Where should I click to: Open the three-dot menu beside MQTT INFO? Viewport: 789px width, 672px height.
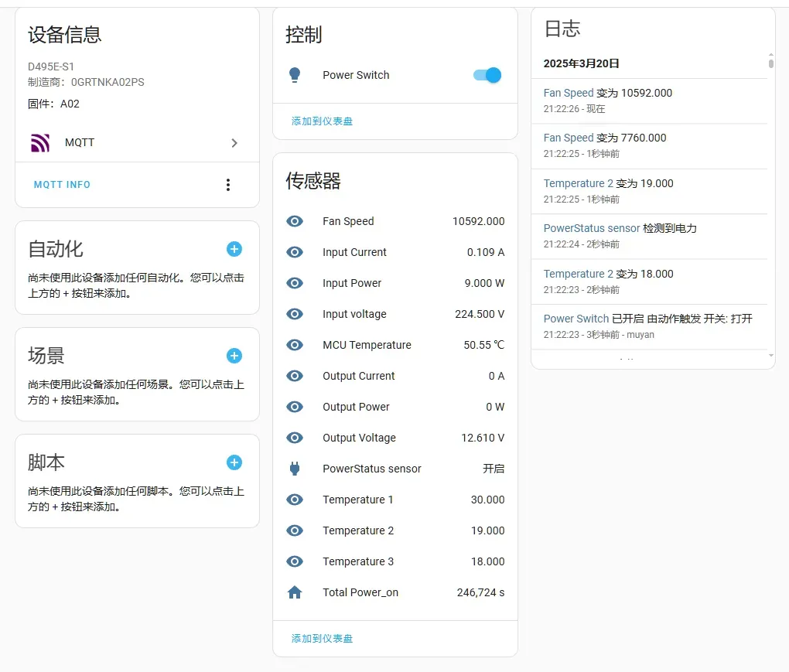click(227, 185)
